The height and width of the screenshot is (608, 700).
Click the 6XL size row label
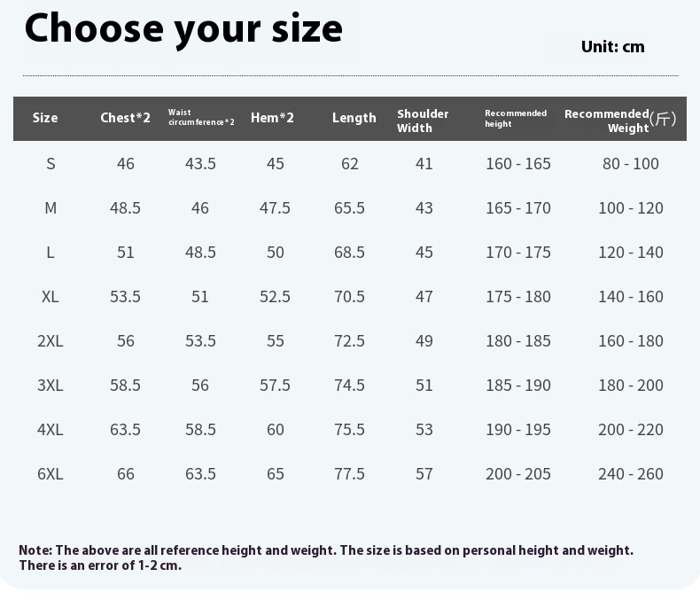click(x=51, y=474)
